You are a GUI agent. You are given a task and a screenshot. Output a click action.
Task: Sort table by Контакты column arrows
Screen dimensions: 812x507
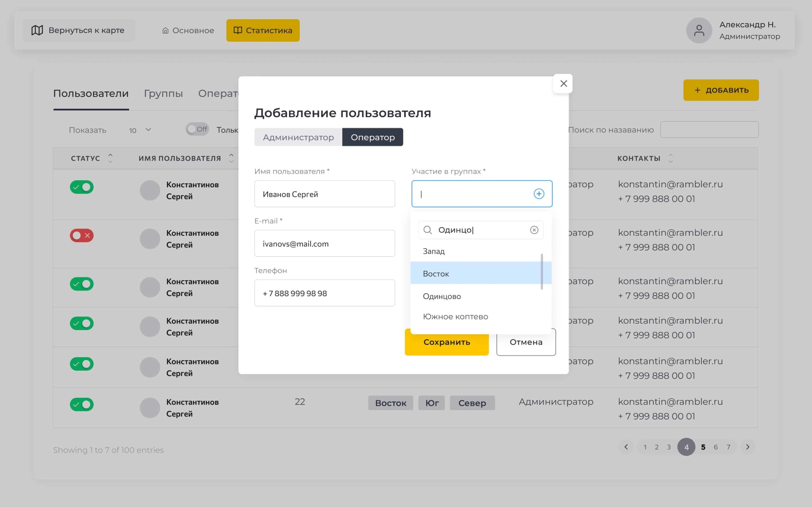coord(671,158)
